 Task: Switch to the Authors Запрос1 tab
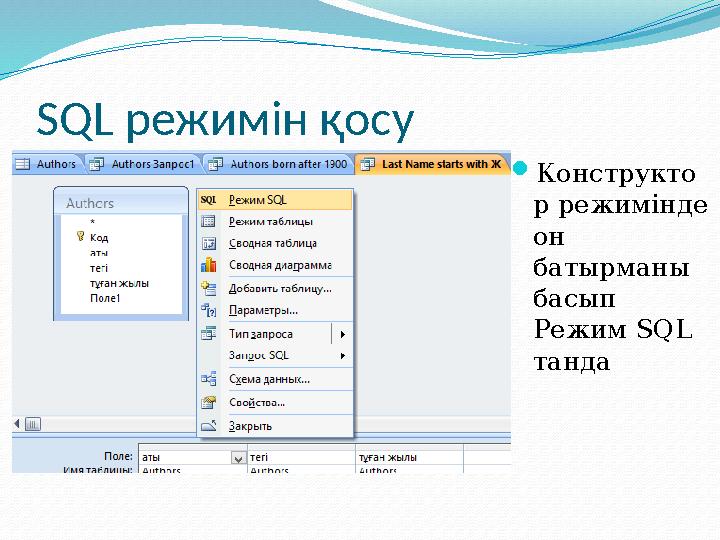click(143, 164)
